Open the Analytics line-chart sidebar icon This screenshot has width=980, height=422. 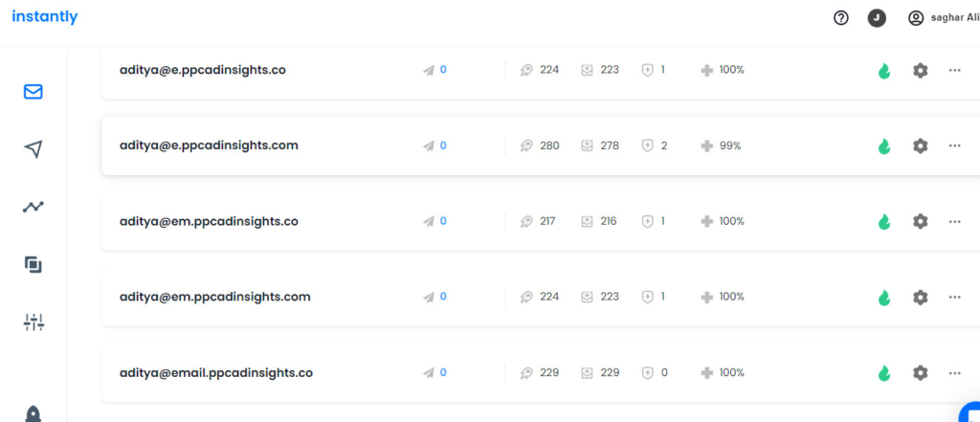(x=33, y=207)
